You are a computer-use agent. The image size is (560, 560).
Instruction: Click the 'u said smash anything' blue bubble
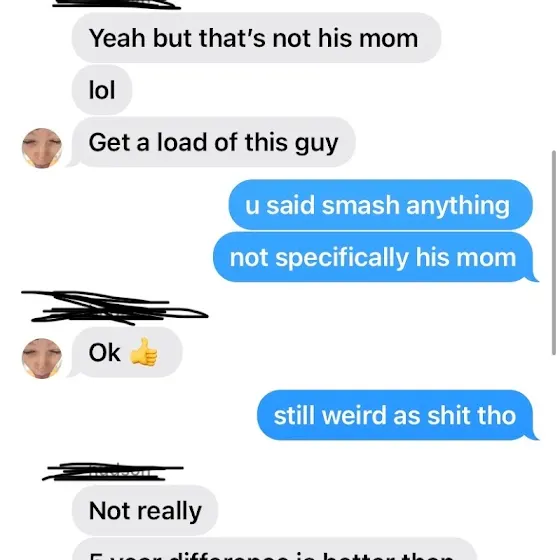point(380,205)
